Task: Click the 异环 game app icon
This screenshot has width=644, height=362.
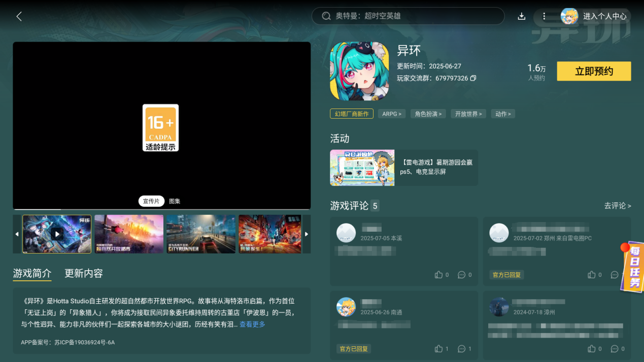Action: click(x=359, y=71)
